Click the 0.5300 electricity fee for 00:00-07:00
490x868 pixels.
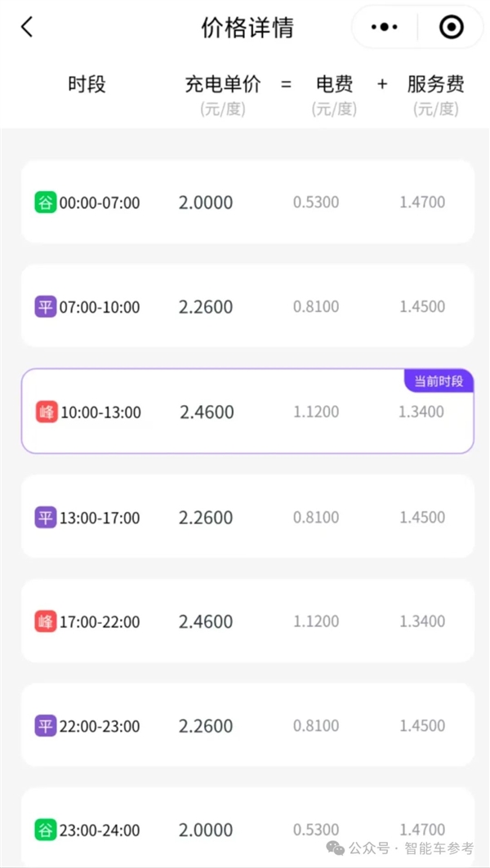[x=316, y=203]
